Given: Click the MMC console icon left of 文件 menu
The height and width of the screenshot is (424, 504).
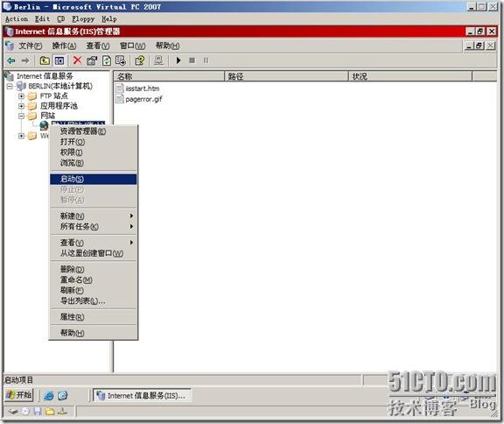Looking at the screenshot, I should pos(10,46).
